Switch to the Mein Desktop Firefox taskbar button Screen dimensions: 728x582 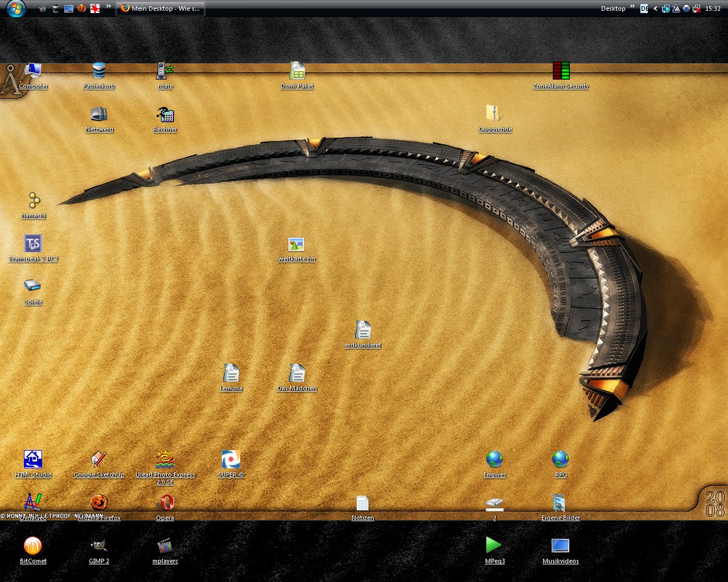[161, 9]
